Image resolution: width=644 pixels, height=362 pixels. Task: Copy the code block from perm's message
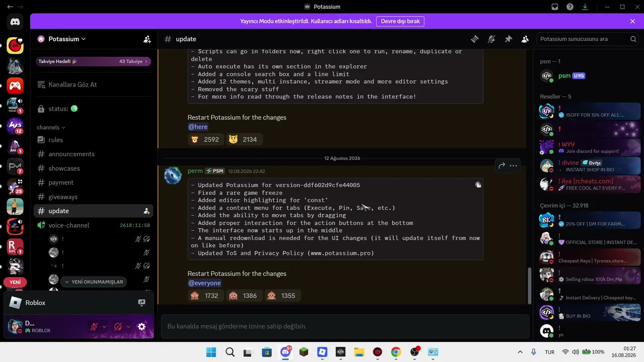pos(478,185)
